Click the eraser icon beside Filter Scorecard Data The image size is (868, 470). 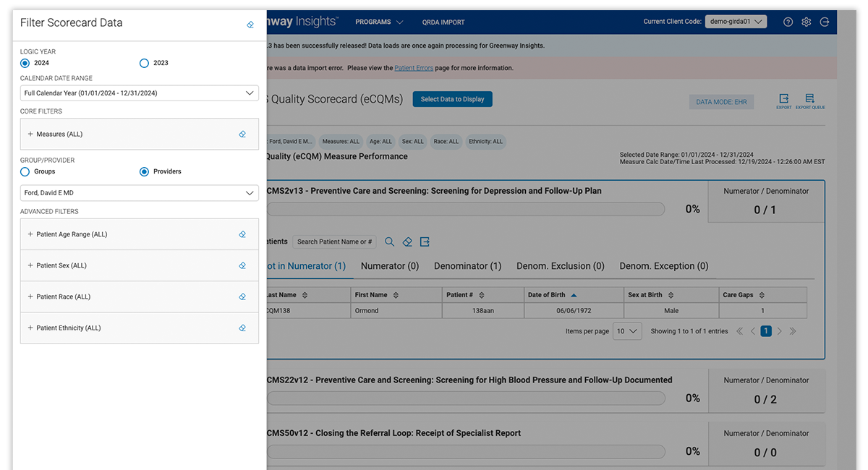tap(250, 25)
